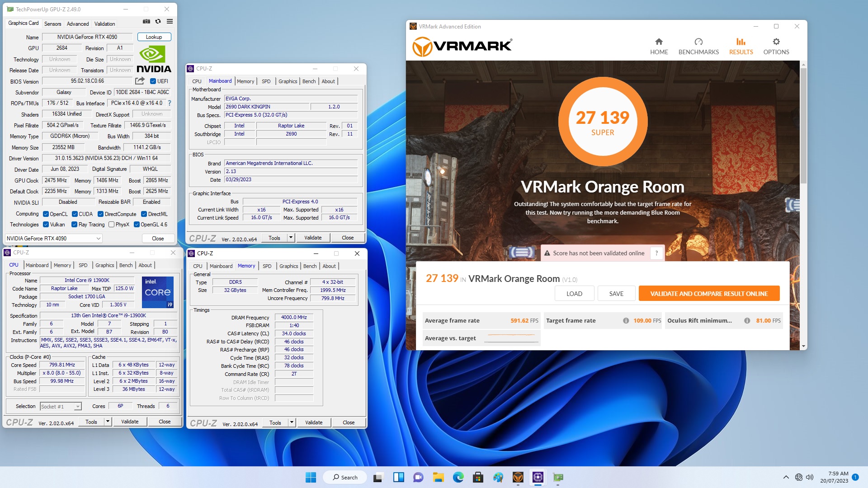The width and height of the screenshot is (868, 488).
Task: Open SPD tab in CPU-Z Mainboard window
Action: pyautogui.click(x=266, y=81)
